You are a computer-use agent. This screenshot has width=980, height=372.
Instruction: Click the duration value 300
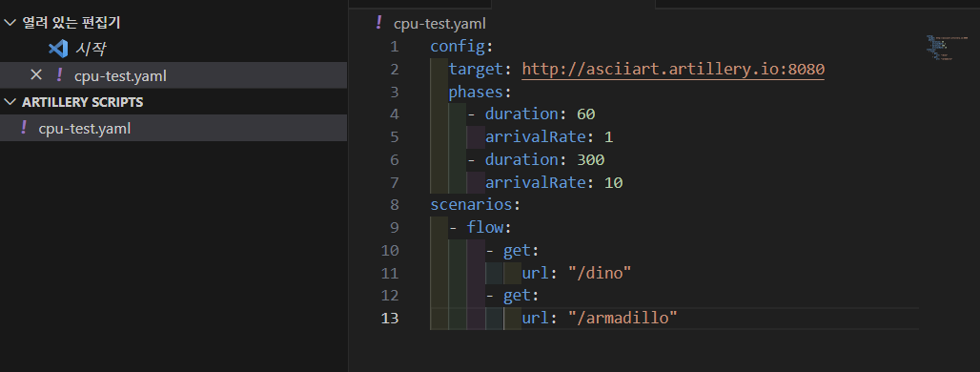tap(591, 160)
